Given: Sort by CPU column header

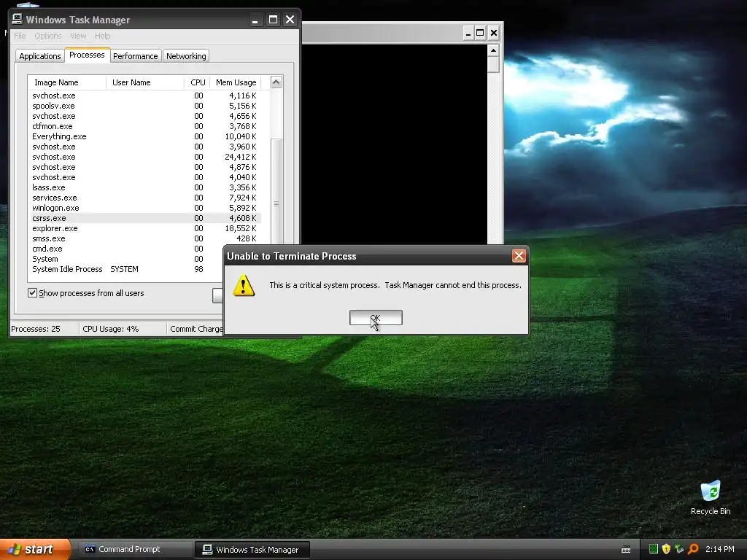Looking at the screenshot, I should tap(197, 82).
